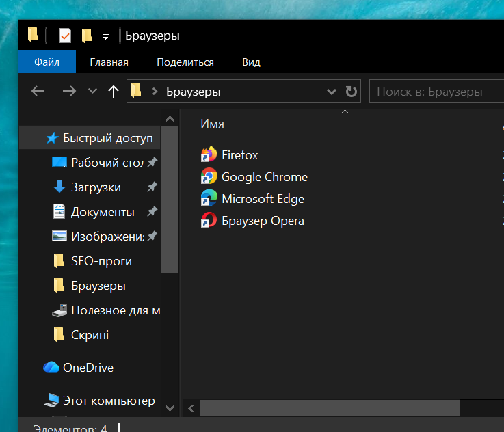Click the pin icon next to Документы
Image resolution: width=504 pixels, height=432 pixels.
pyautogui.click(x=152, y=211)
